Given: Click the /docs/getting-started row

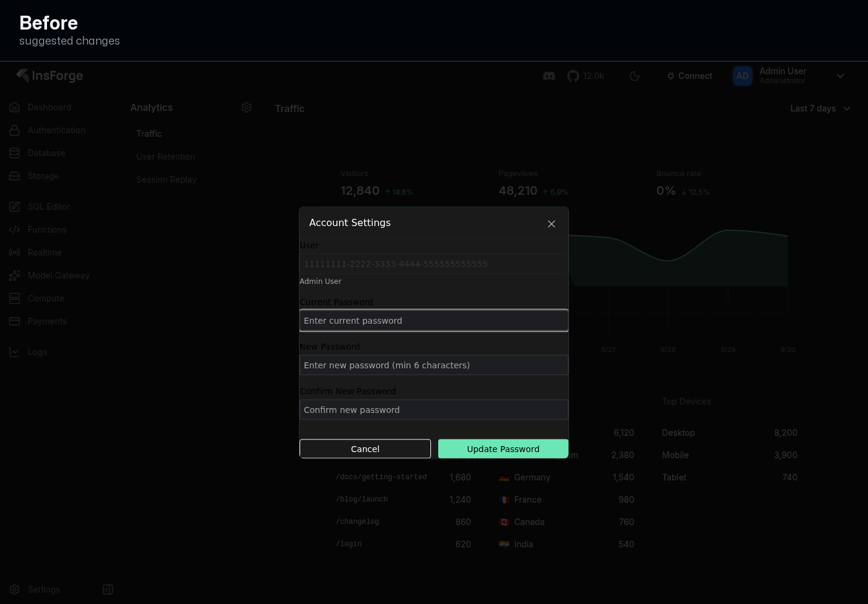Looking at the screenshot, I should click(403, 477).
